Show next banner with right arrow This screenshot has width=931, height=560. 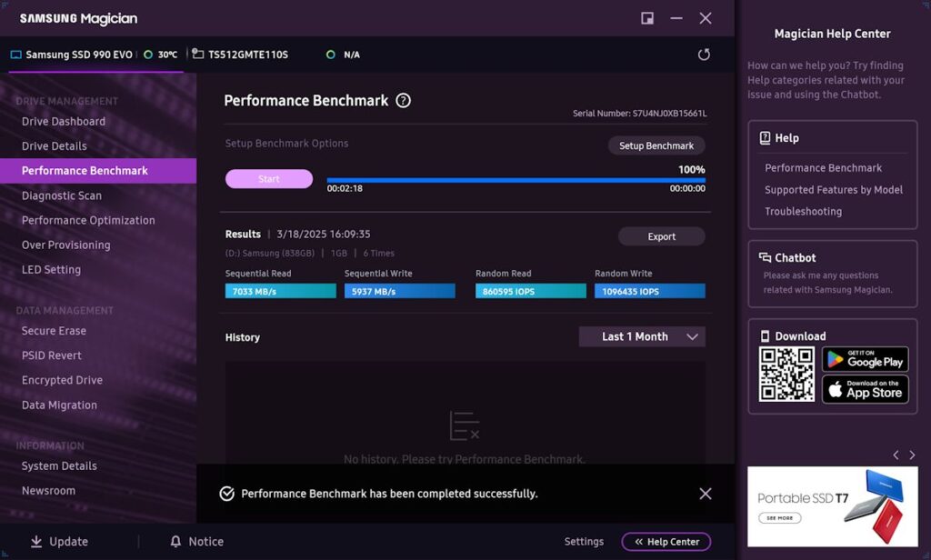point(911,455)
